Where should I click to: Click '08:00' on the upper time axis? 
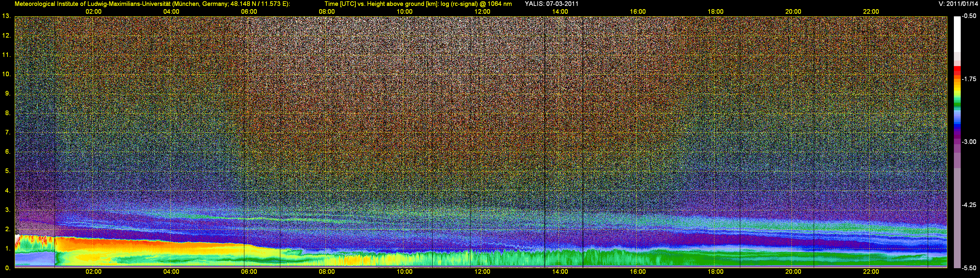[327, 11]
